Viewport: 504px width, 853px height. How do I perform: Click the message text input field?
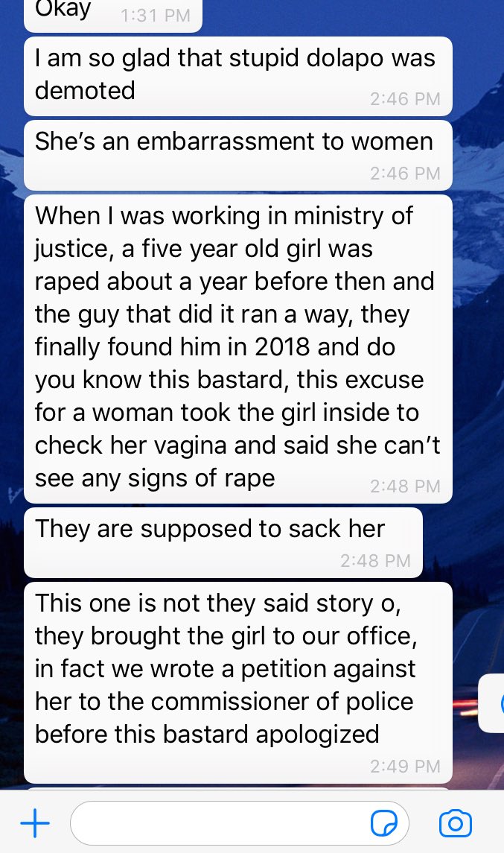(x=239, y=823)
